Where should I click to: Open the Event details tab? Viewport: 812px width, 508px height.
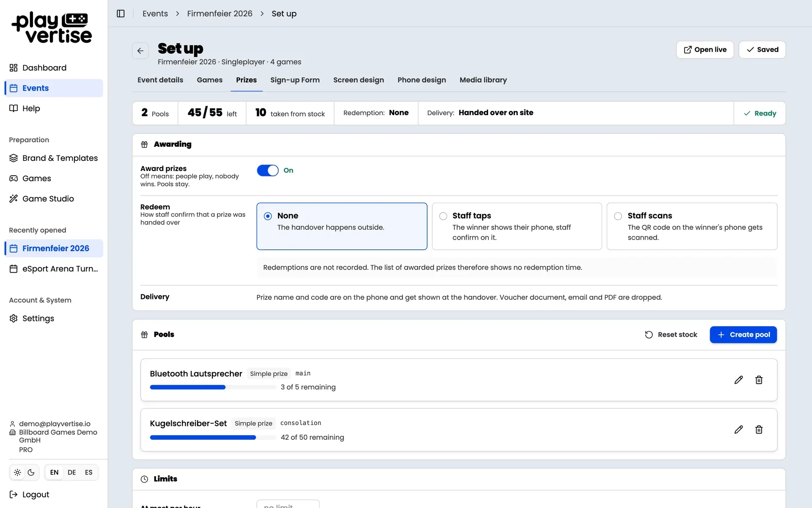point(160,80)
